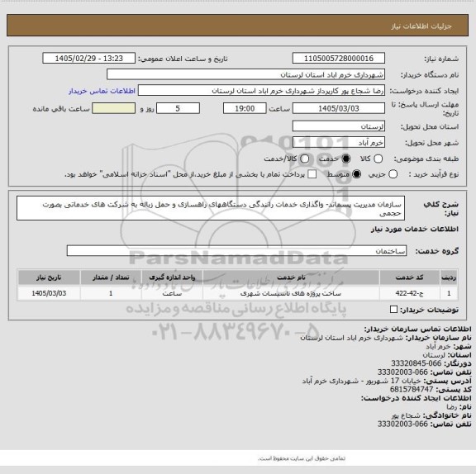Image resolution: width=476 pixels, height=474 pixels.
Task: Click the response deadline date 1405/03/03 field
Action: 339,108
